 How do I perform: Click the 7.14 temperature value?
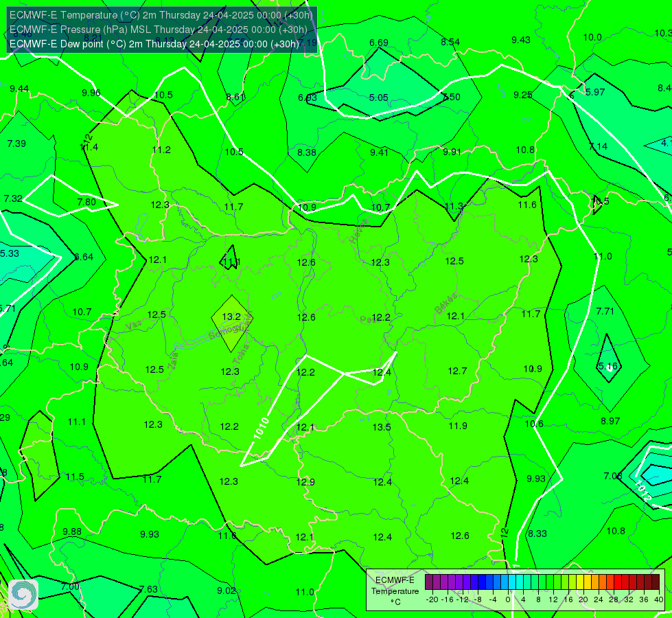(x=598, y=147)
